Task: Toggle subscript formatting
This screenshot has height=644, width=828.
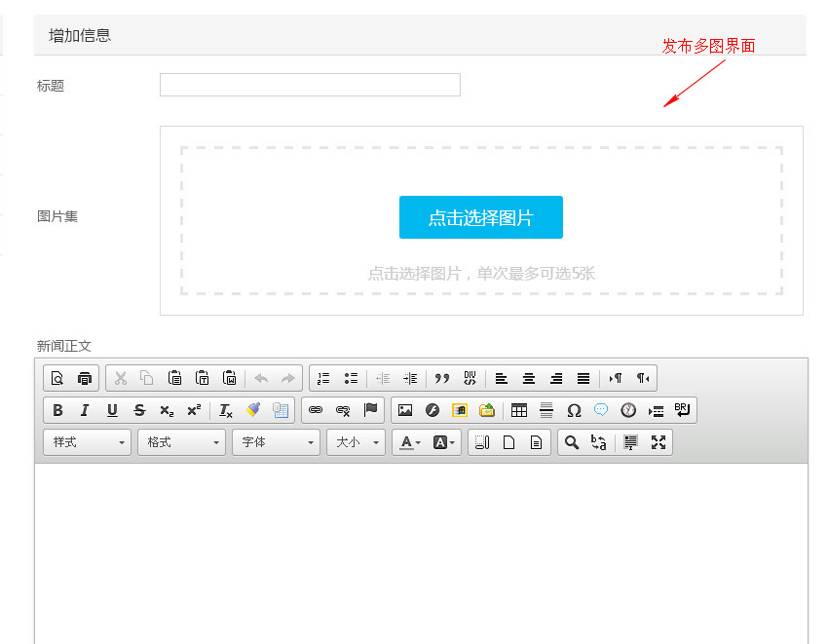Action: pos(167,410)
